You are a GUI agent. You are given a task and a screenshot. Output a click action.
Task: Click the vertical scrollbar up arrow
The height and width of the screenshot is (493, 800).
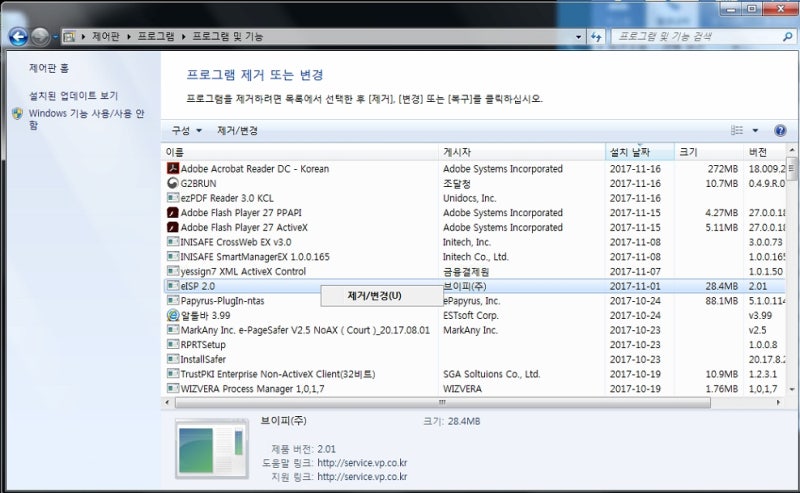pyautogui.click(x=792, y=150)
